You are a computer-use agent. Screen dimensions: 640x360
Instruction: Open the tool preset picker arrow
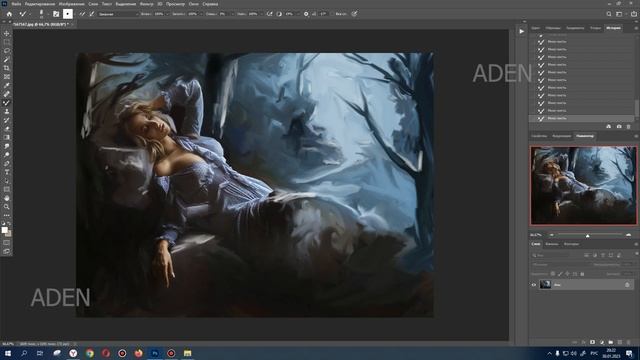tap(30, 14)
